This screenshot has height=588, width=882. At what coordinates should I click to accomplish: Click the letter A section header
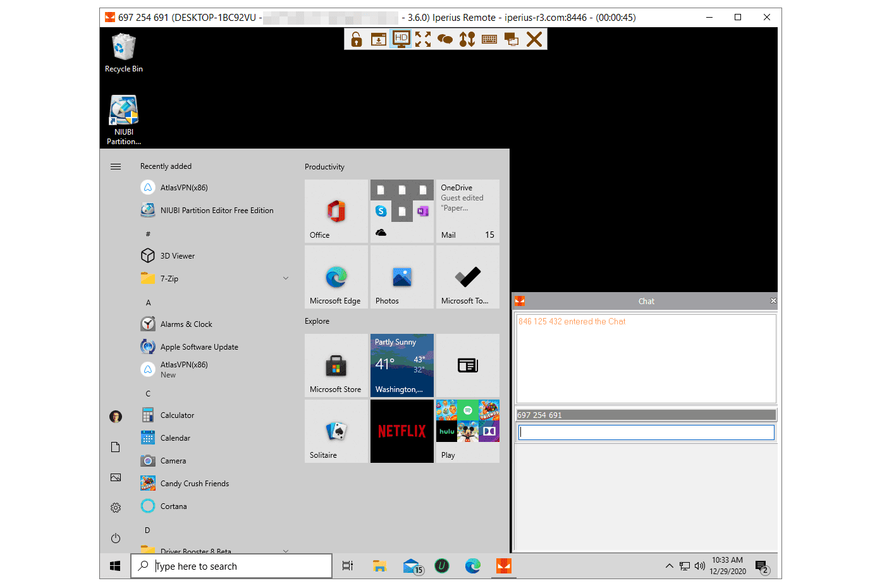(149, 303)
